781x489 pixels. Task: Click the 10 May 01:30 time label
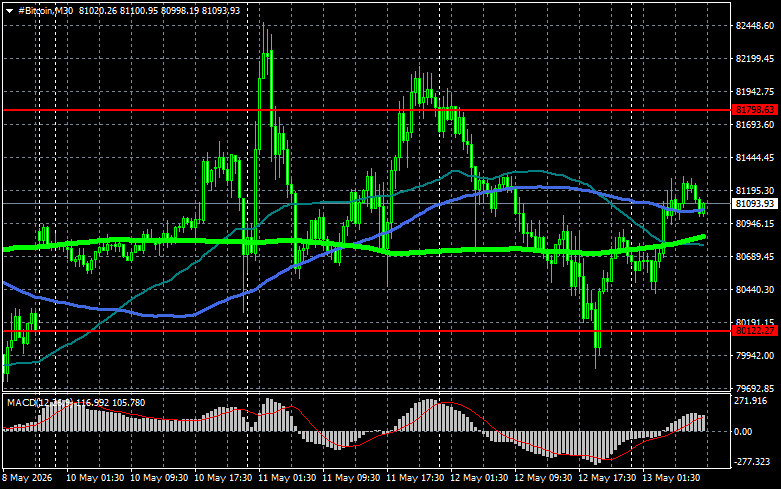tap(95, 478)
